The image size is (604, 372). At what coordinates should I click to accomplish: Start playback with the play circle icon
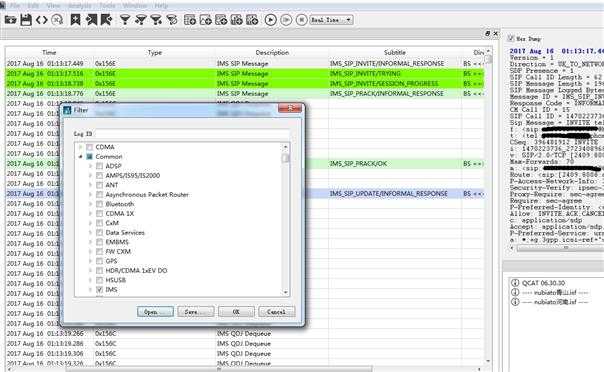click(x=271, y=20)
